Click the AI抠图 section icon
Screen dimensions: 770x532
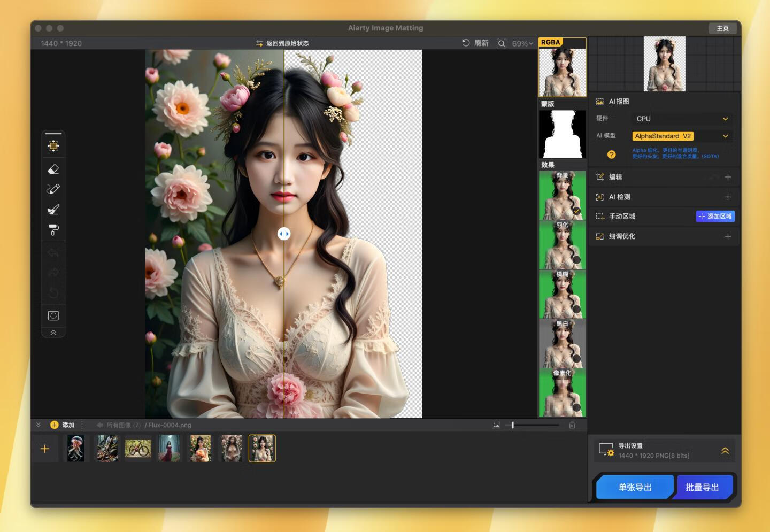(x=600, y=102)
